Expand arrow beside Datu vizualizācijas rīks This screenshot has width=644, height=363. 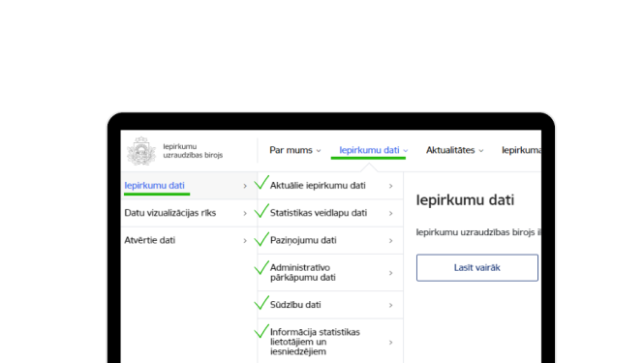245,214
